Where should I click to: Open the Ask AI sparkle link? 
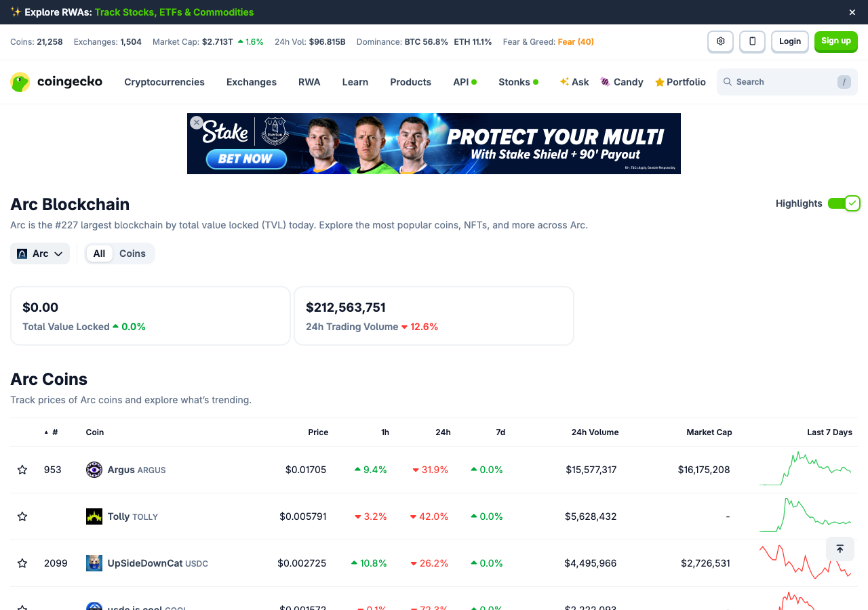tap(574, 82)
